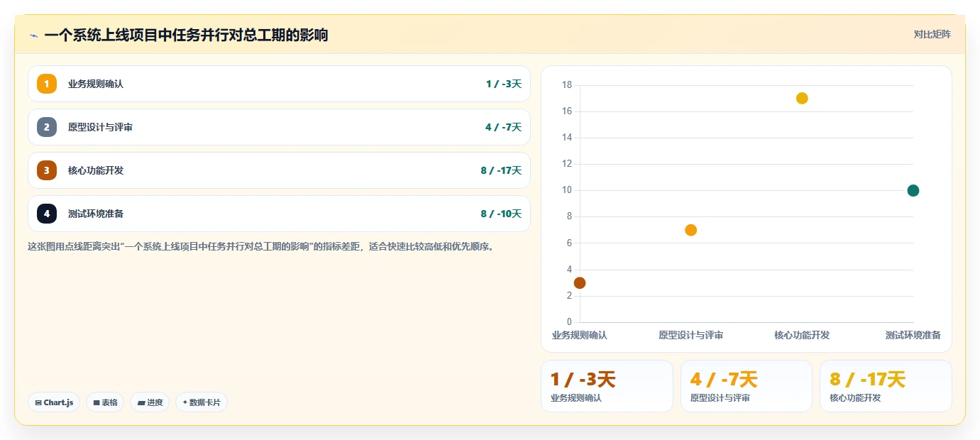Click the brown chart point for 业务规则确认

(x=580, y=282)
